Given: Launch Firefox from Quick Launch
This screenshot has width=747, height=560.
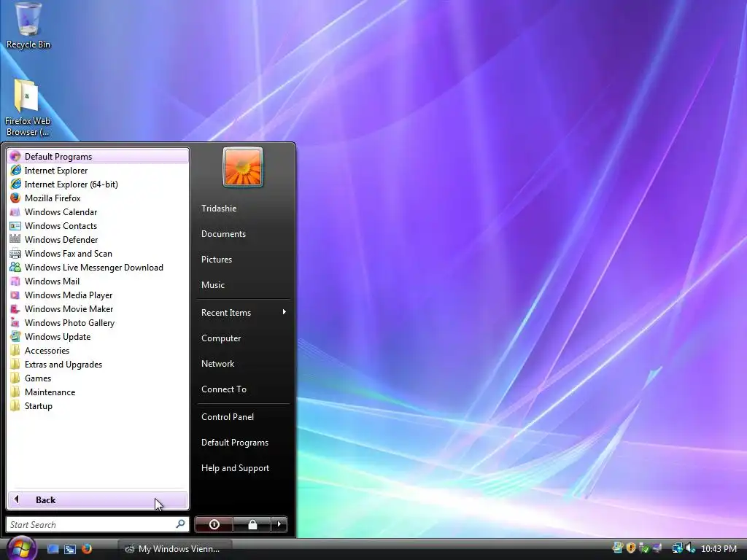Looking at the screenshot, I should coord(86,549).
